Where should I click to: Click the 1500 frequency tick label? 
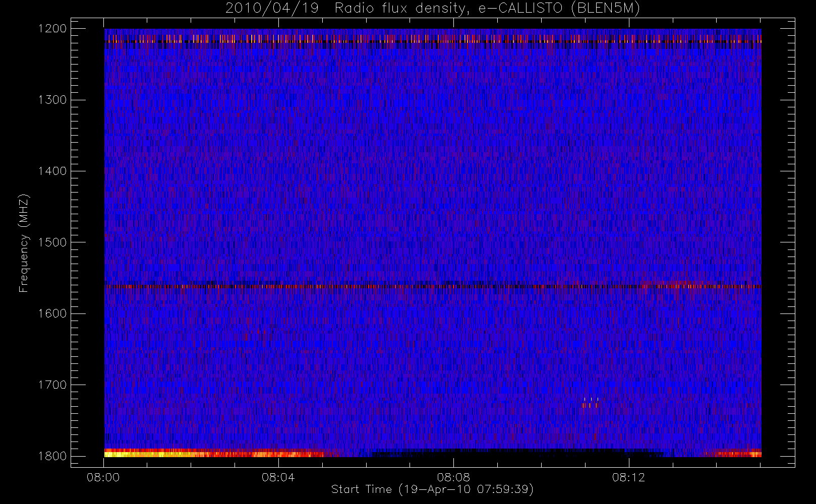click(x=52, y=242)
